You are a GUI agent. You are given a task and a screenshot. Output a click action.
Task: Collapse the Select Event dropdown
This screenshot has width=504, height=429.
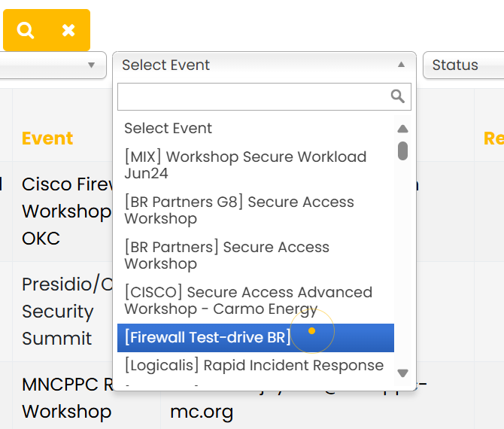[401, 65]
